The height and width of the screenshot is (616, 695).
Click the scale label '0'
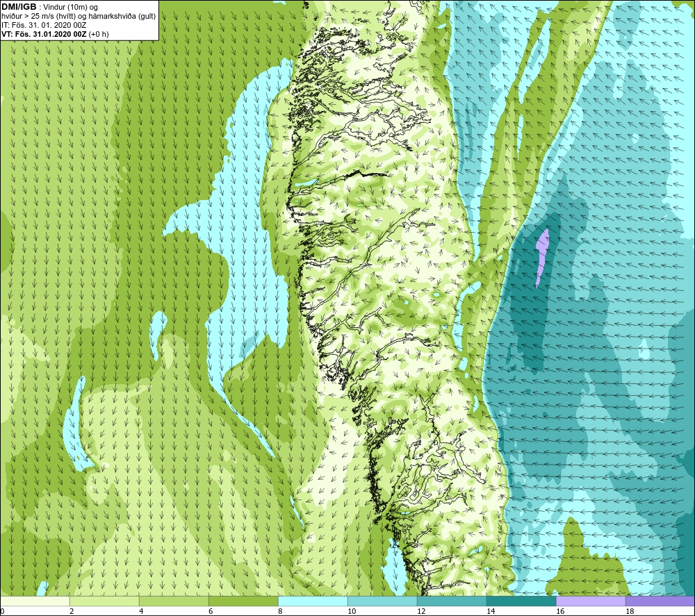coord(2,611)
